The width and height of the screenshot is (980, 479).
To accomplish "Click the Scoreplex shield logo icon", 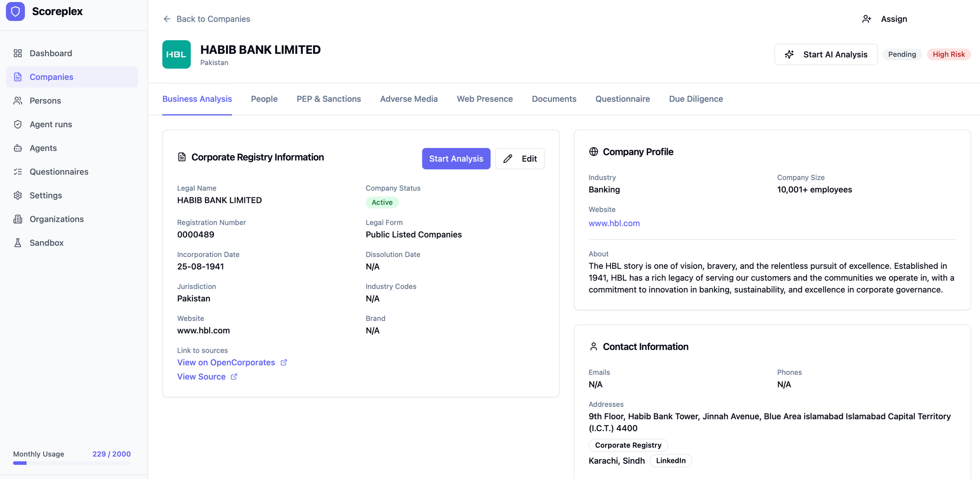I will [x=15, y=11].
